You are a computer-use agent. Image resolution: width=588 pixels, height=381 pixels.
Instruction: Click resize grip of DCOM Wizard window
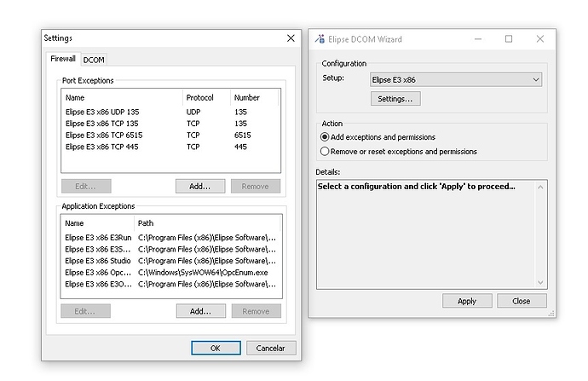point(551,314)
